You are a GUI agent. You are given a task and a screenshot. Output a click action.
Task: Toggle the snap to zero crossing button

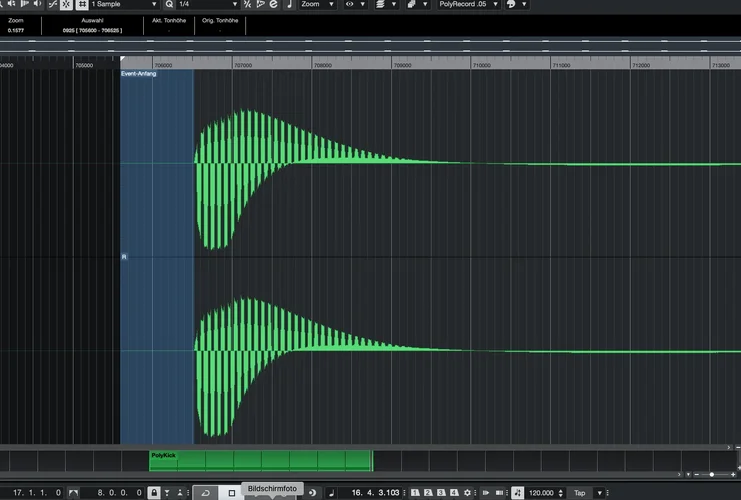pyautogui.click(x=52, y=4)
